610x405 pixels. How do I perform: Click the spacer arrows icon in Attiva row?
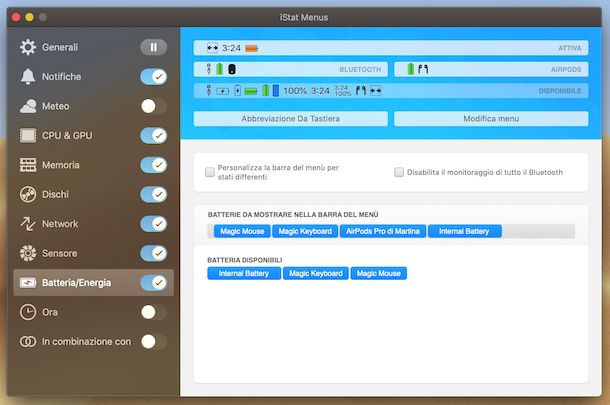pos(212,48)
